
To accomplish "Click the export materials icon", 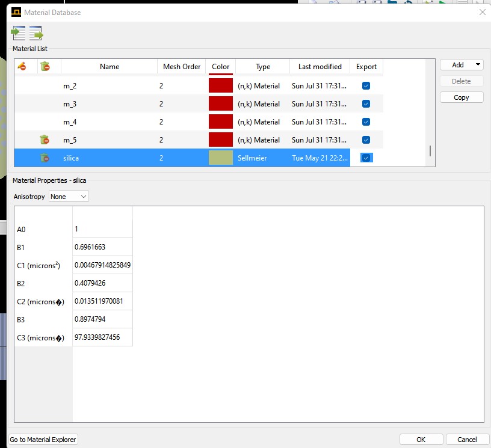I will pos(36,34).
